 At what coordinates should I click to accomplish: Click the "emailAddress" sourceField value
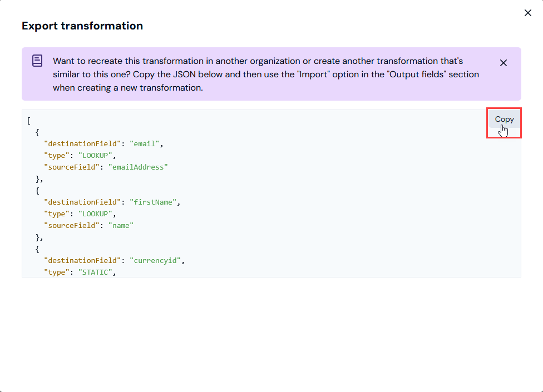point(138,167)
